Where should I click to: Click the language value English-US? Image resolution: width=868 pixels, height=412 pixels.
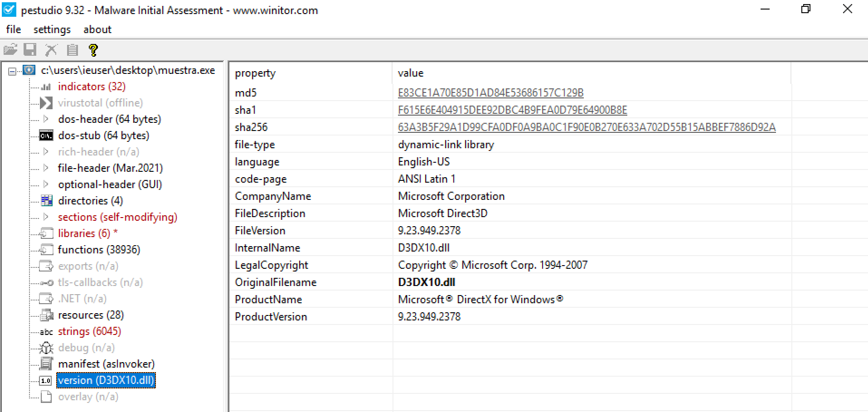pos(424,162)
